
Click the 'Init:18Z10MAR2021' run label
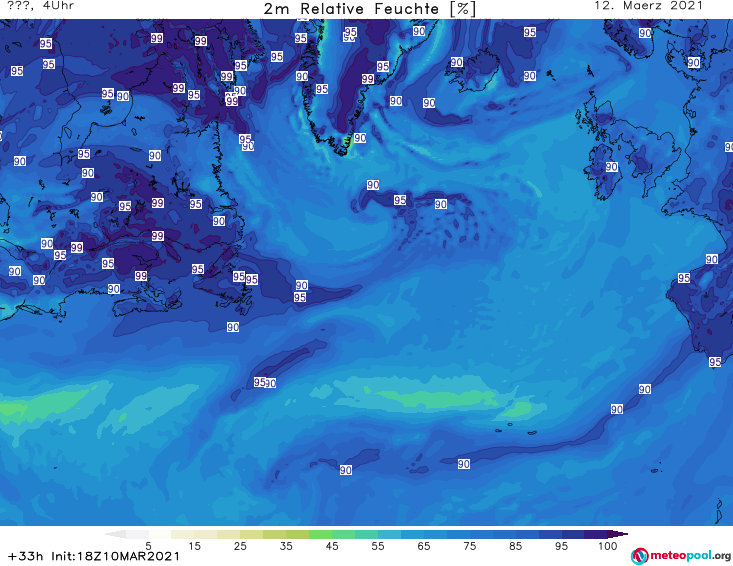(115, 556)
